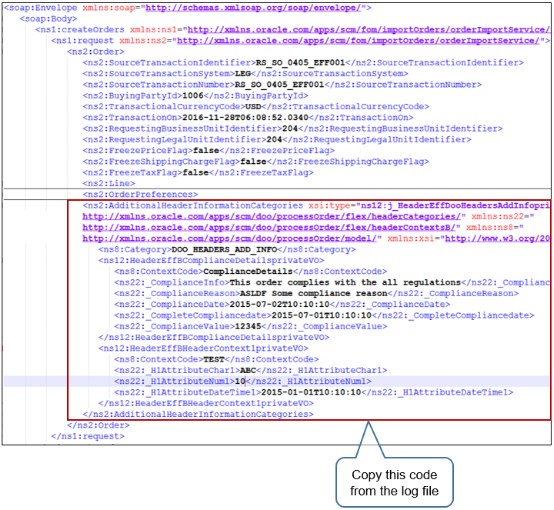Select the collapsed ns2:OrderPreferences element

click(x=140, y=194)
